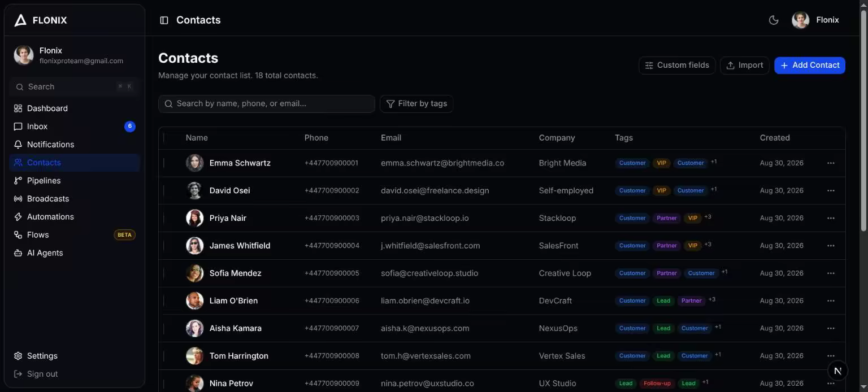The image size is (868, 392).
Task: Click the Automations lightning icon
Action: (18, 217)
